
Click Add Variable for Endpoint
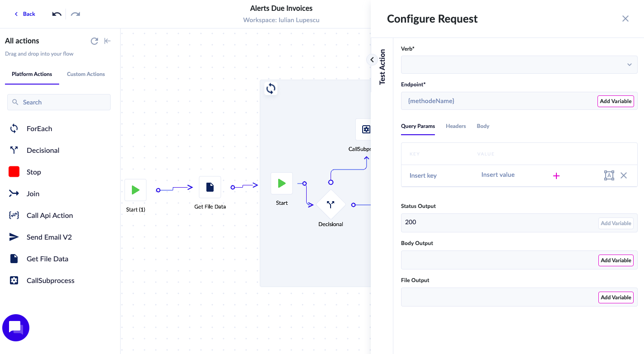[616, 101]
